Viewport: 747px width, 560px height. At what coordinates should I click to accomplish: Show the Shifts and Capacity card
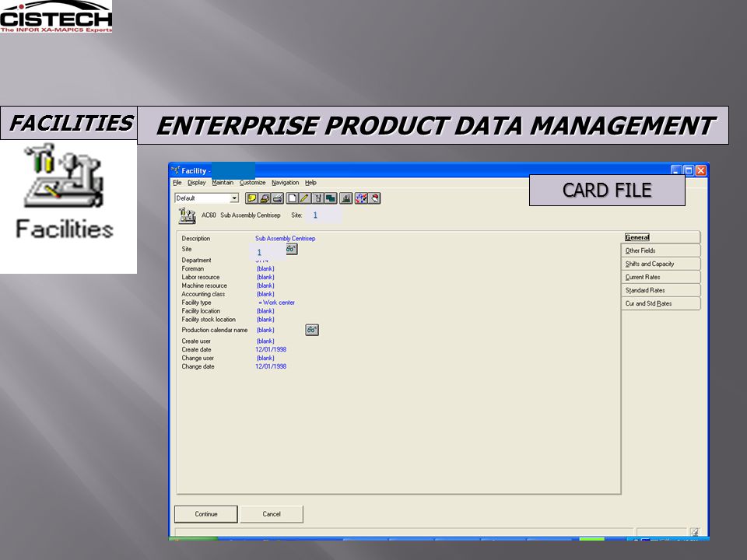[x=661, y=264]
